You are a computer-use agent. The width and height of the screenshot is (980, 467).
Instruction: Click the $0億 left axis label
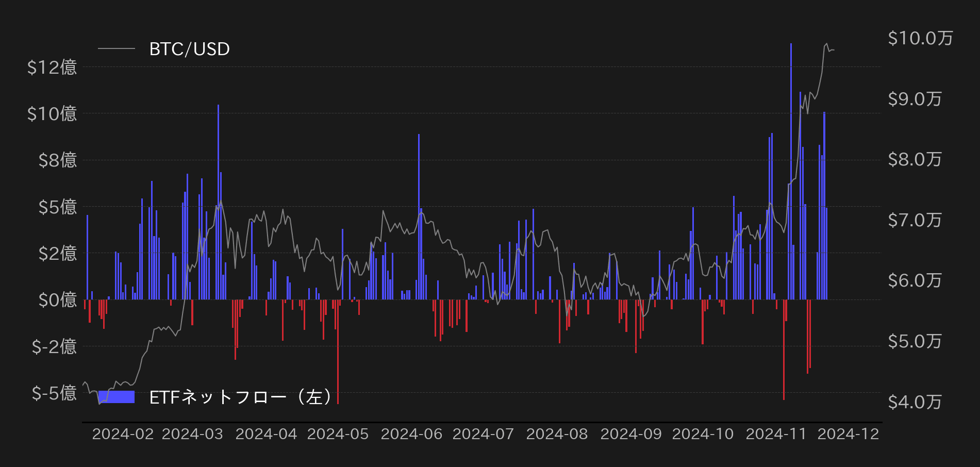pos(57,299)
